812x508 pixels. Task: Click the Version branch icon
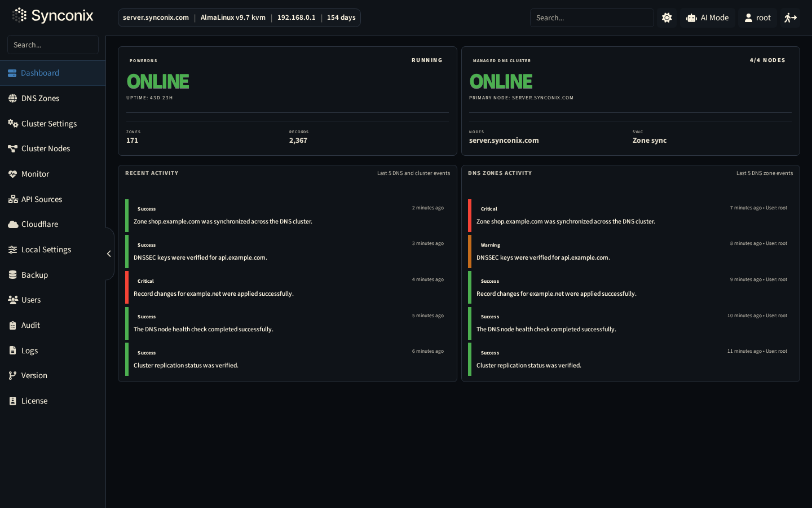click(x=12, y=375)
